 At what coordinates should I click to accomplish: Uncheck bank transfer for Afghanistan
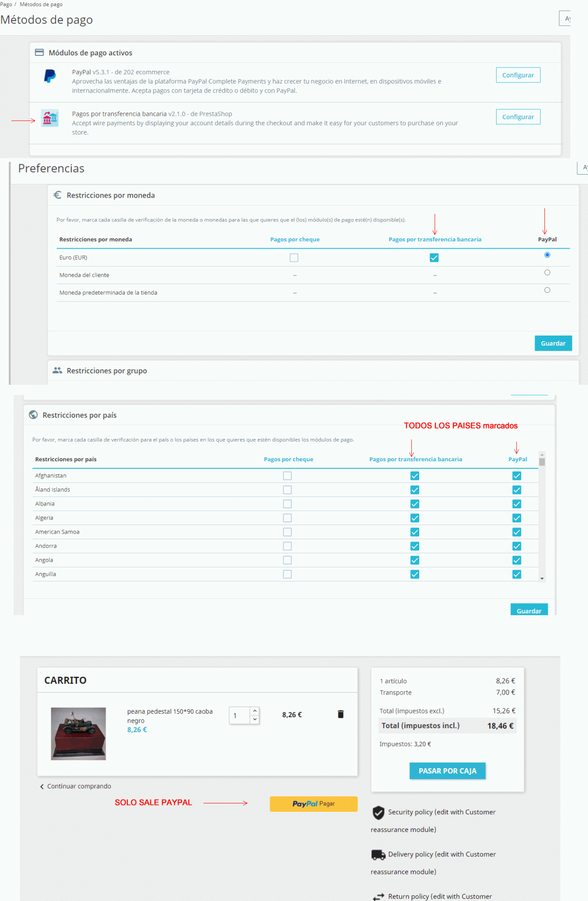pyautogui.click(x=415, y=476)
